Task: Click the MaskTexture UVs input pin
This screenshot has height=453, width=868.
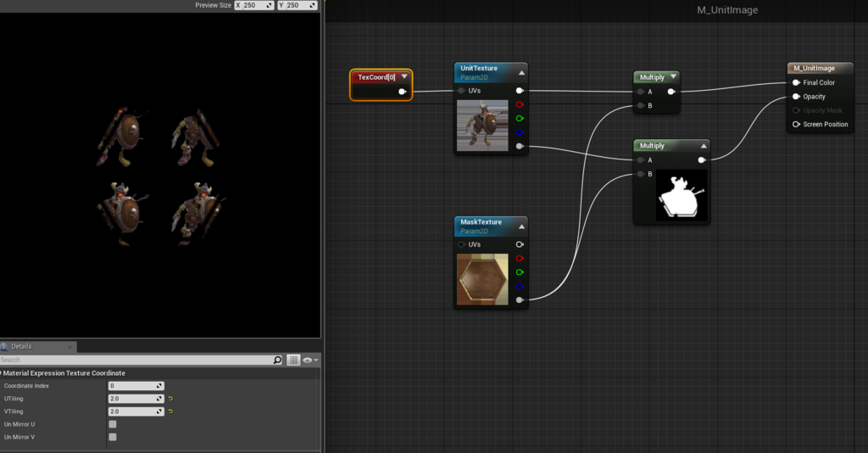Action: 461,244
